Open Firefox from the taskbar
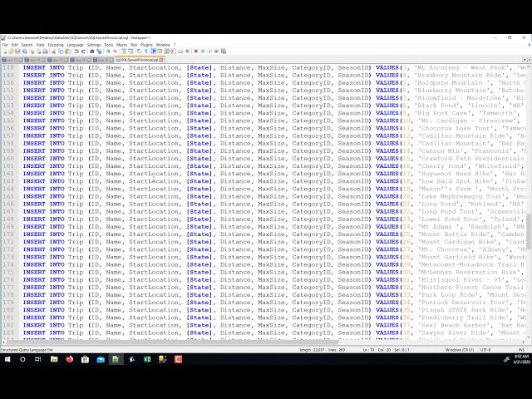532x399 pixels. point(70,359)
